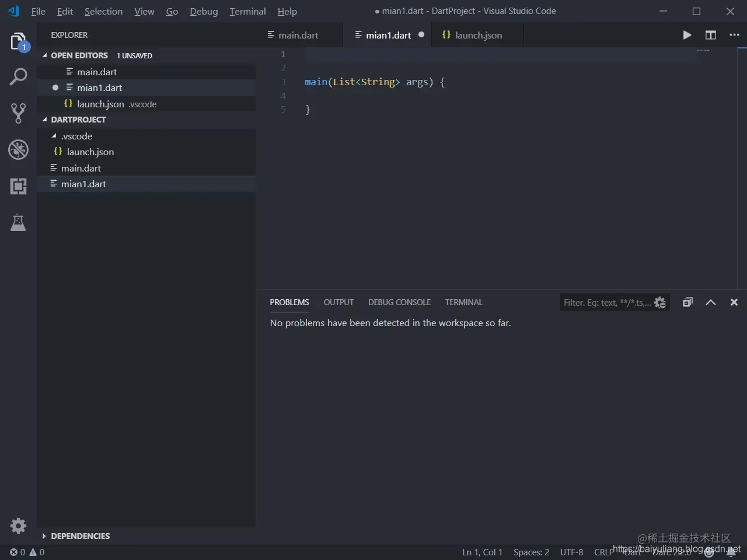
Task: Select the PROBLEMS panel tab
Action: [x=289, y=302]
